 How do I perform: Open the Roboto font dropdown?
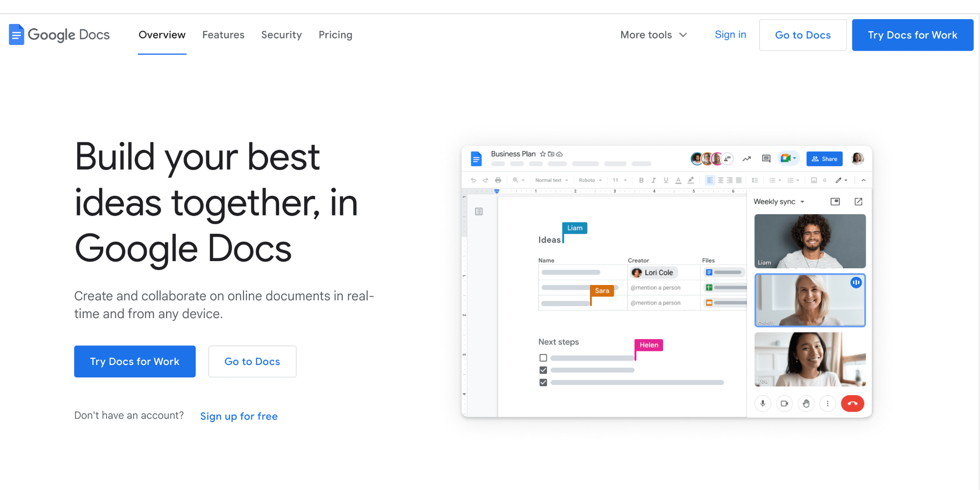coord(590,180)
